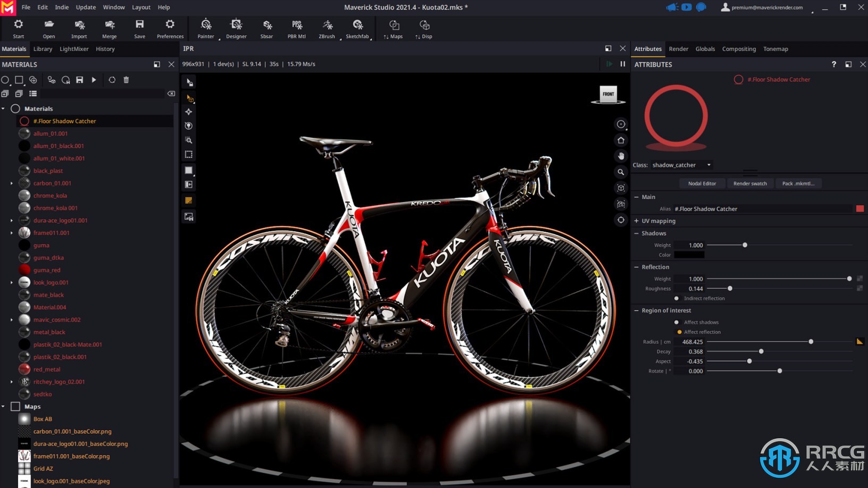The image size is (868, 488).
Task: Toggle the Radius gizmo icon
Action: (x=859, y=341)
